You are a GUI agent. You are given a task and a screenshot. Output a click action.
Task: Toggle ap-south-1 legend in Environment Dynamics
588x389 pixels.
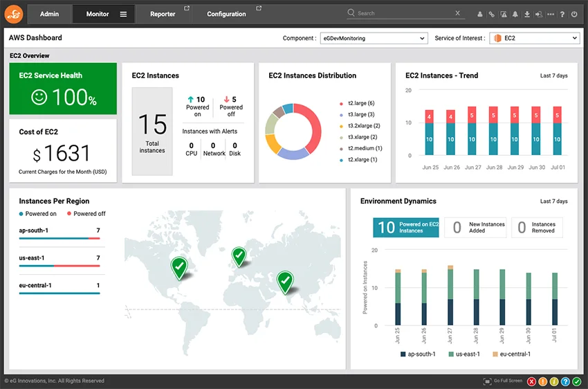pos(418,354)
